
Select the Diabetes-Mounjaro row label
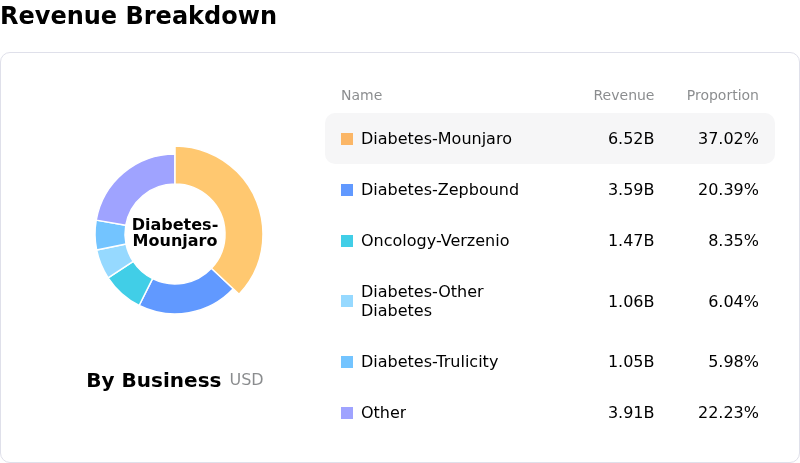coord(436,139)
